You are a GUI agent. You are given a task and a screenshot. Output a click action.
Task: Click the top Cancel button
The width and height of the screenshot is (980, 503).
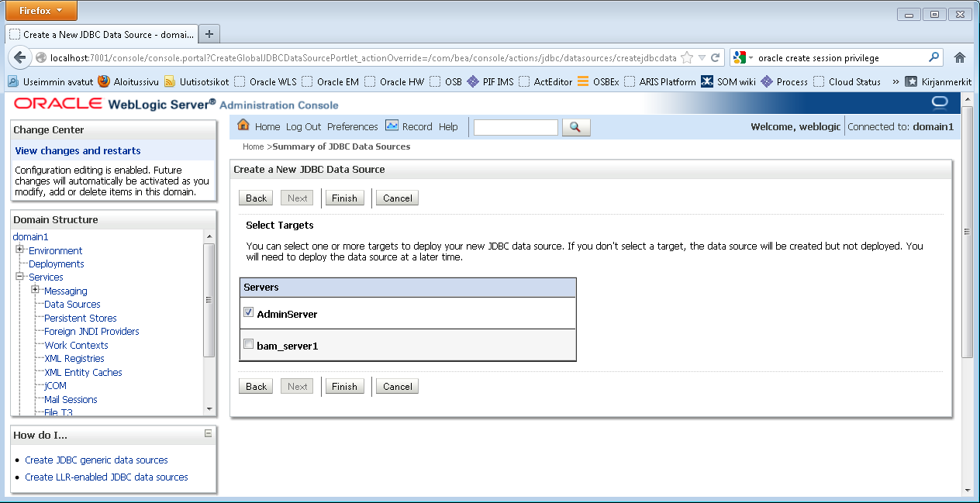tap(397, 198)
